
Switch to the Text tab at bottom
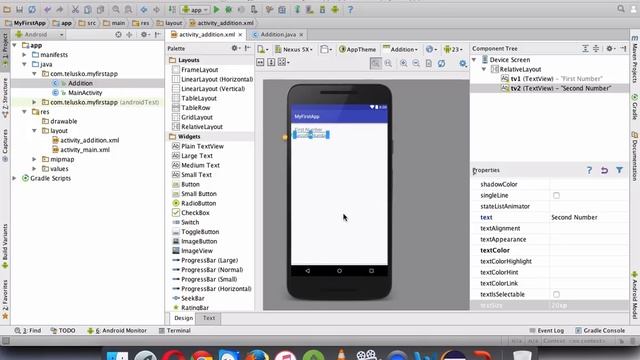(x=209, y=318)
